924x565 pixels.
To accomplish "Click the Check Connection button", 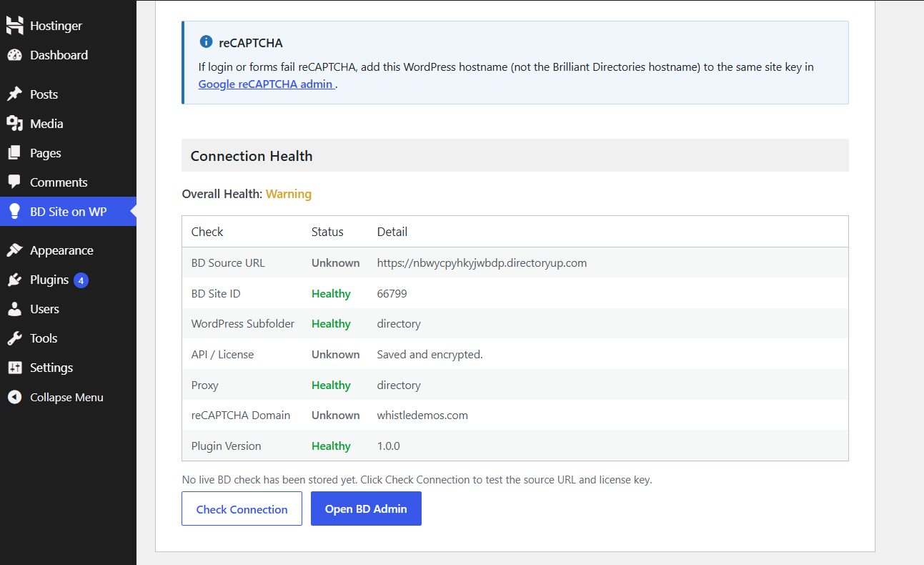I will point(242,508).
